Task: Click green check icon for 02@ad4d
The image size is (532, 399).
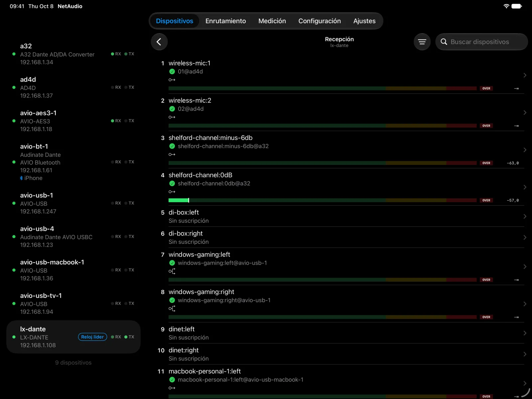Action: point(172,109)
